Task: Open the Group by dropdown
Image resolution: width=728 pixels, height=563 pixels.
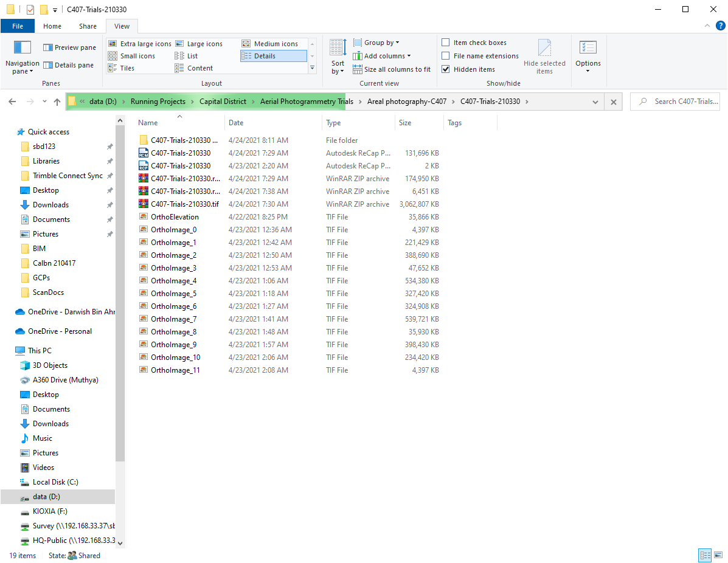Action: click(x=376, y=42)
